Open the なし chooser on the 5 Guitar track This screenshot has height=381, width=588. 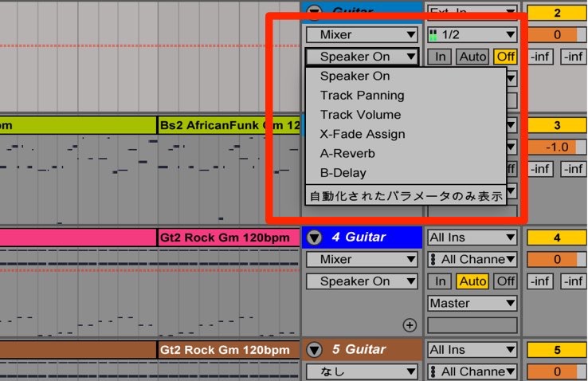(x=362, y=371)
